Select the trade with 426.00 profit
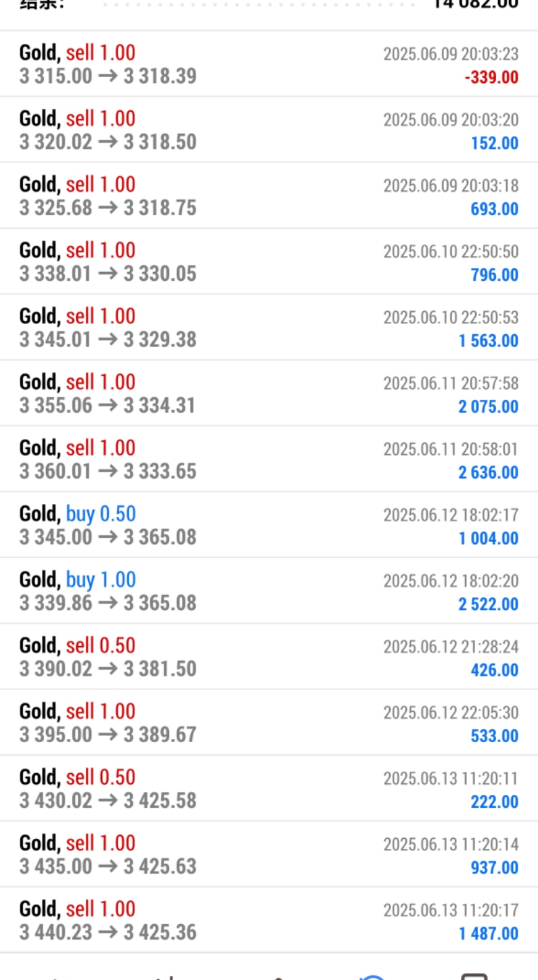 coord(269,657)
